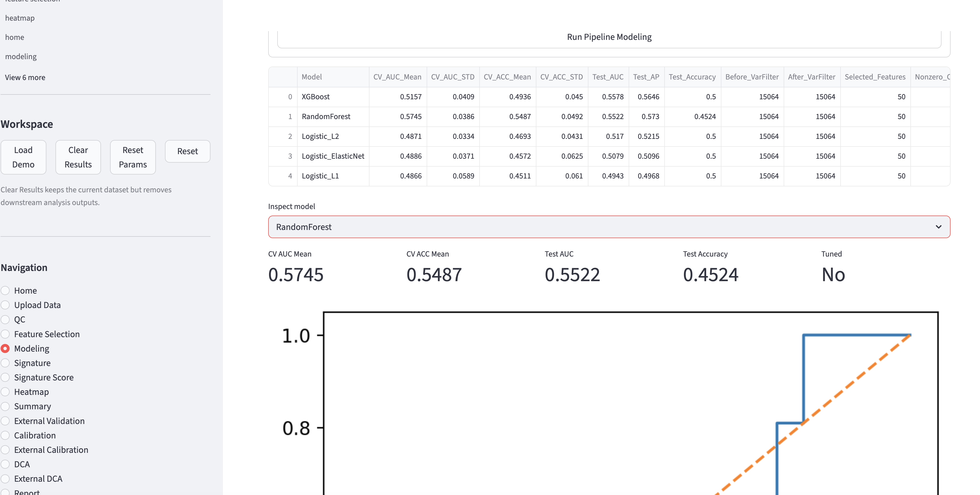Select Feature Selection in Navigation
Viewport: 980px width, 495px height.
pos(5,334)
